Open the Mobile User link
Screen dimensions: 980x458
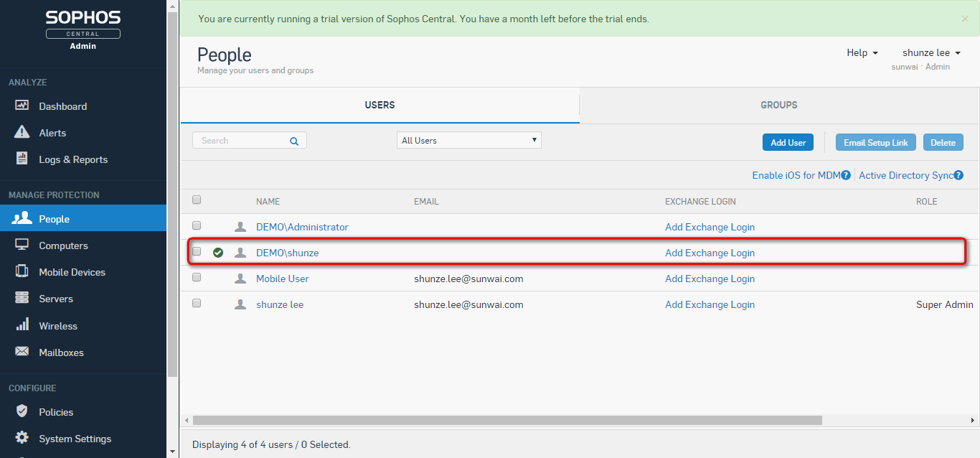pyautogui.click(x=283, y=279)
